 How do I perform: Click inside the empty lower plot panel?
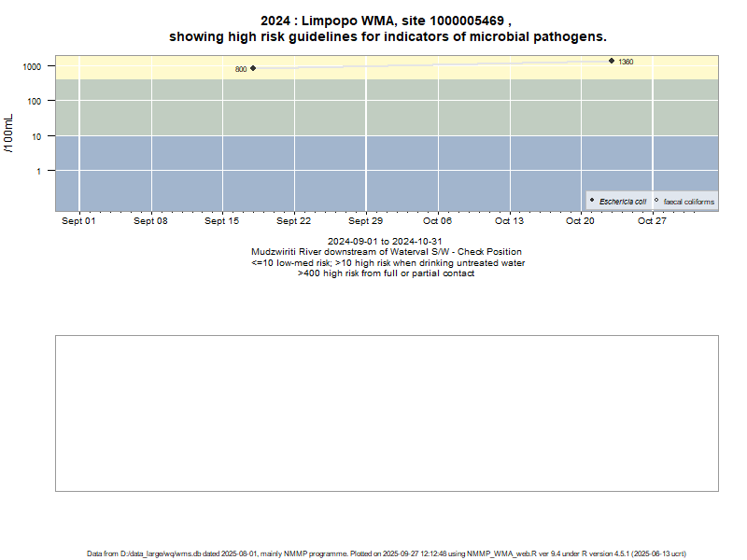point(387,413)
